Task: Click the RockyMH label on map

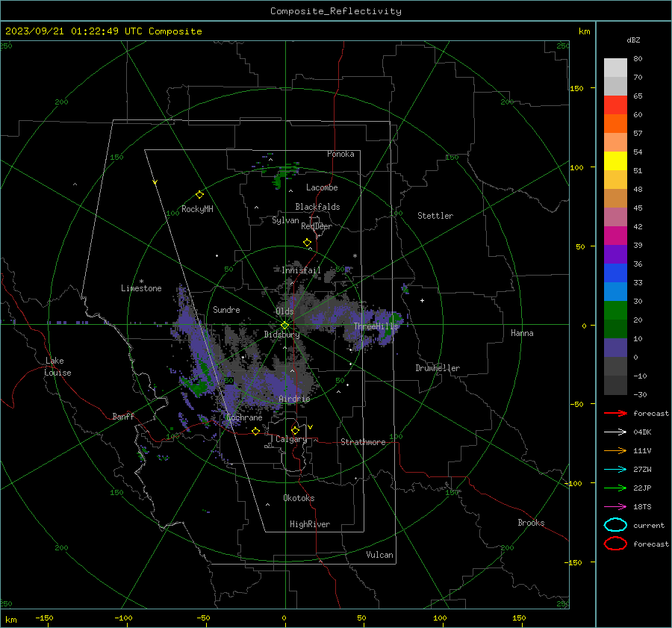Action: [197, 209]
